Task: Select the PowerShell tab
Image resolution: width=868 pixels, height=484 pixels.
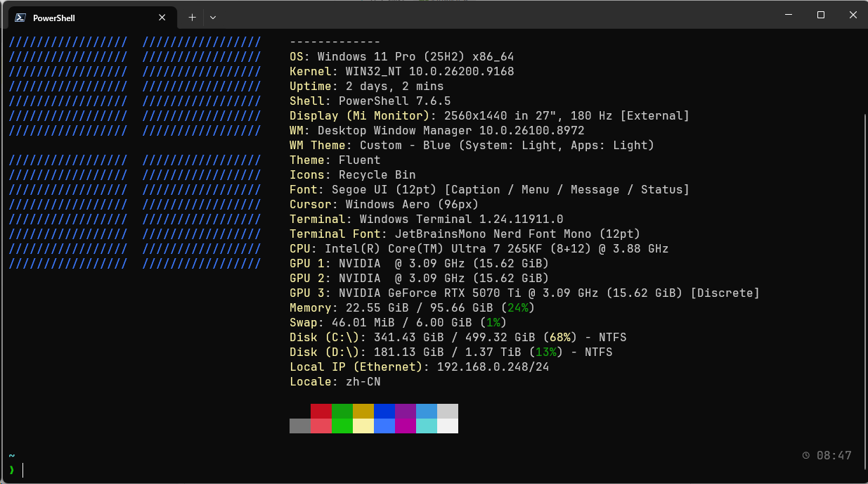Action: [x=91, y=18]
